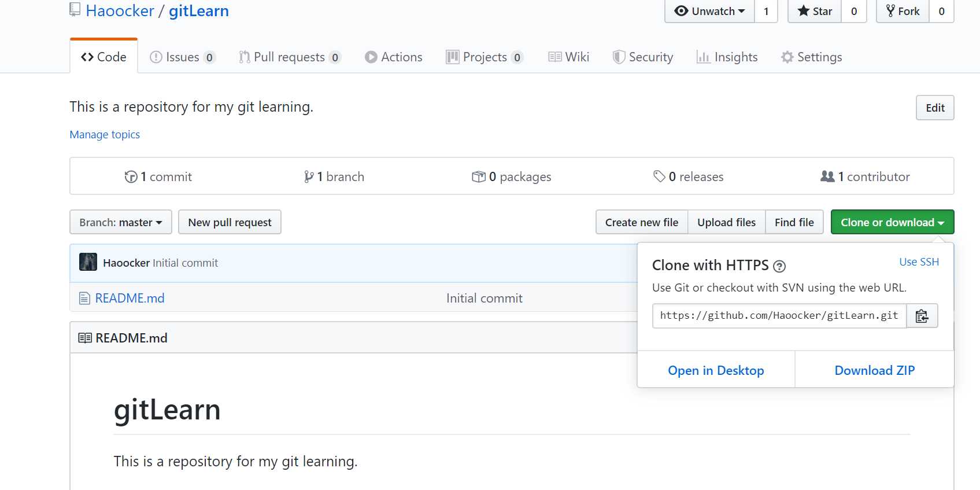This screenshot has width=980, height=490.
Task: Click the 0 packages stat
Action: [512, 176]
